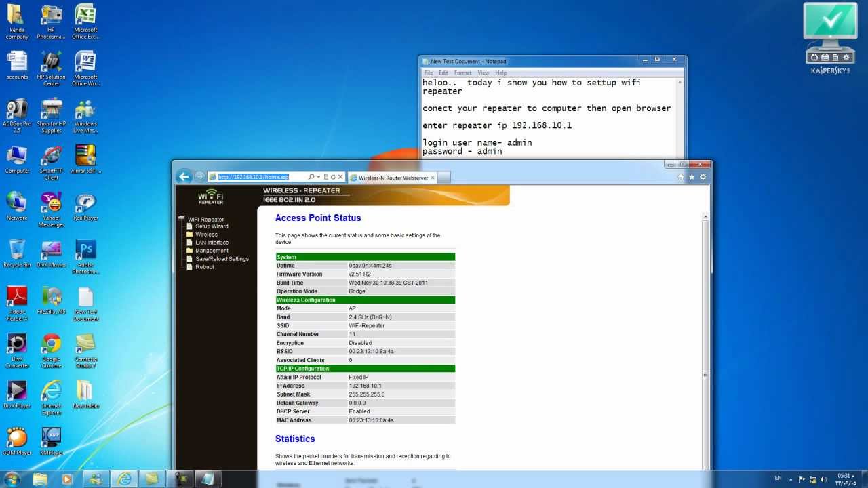The width and height of the screenshot is (868, 488).
Task: Select kenda company desktop folder
Action: (x=17, y=22)
